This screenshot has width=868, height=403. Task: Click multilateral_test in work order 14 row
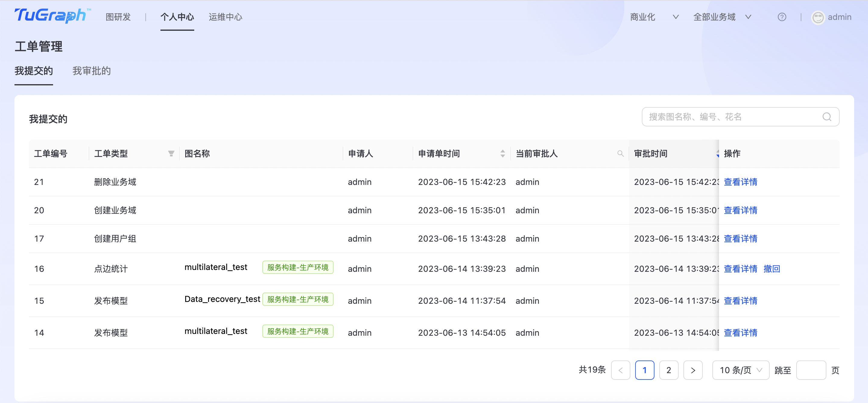[x=216, y=331]
